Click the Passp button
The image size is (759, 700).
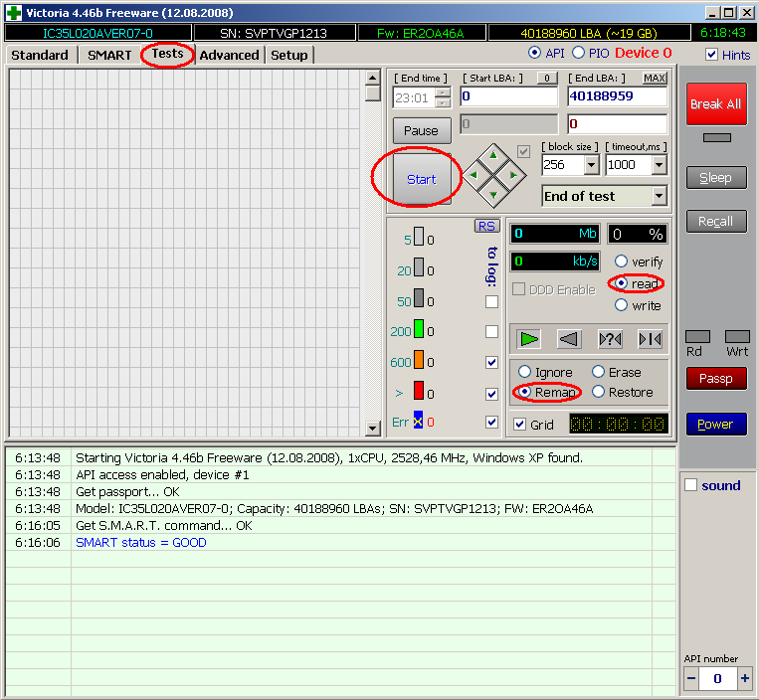click(716, 378)
